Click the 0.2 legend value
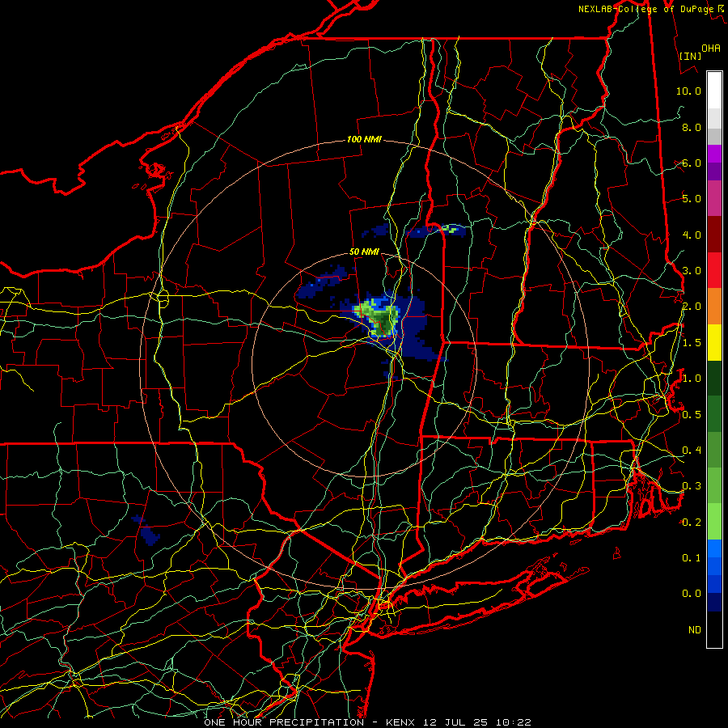Viewport: 728px width, 728px height. click(x=692, y=522)
